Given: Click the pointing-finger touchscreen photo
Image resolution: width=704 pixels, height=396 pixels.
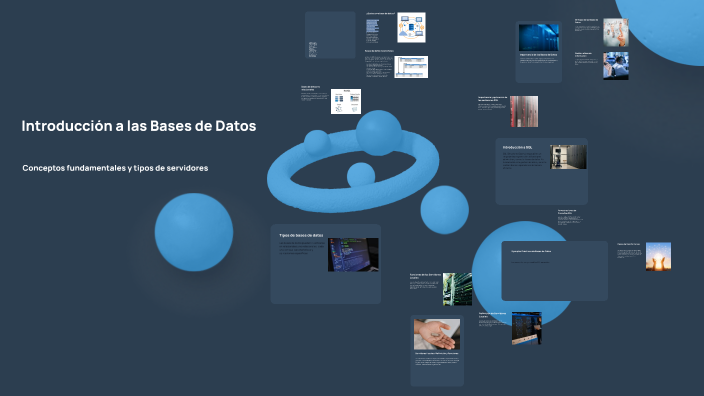Looking at the screenshot, I should coord(616,33).
